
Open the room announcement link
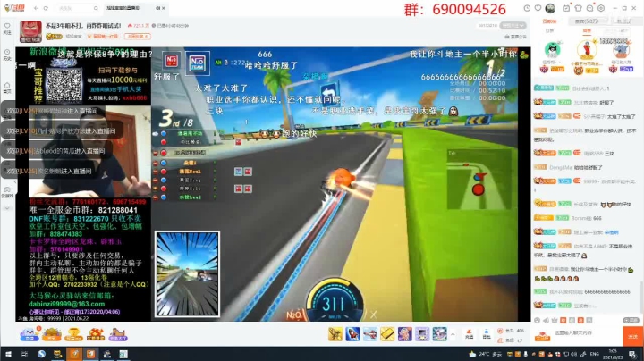point(516,37)
